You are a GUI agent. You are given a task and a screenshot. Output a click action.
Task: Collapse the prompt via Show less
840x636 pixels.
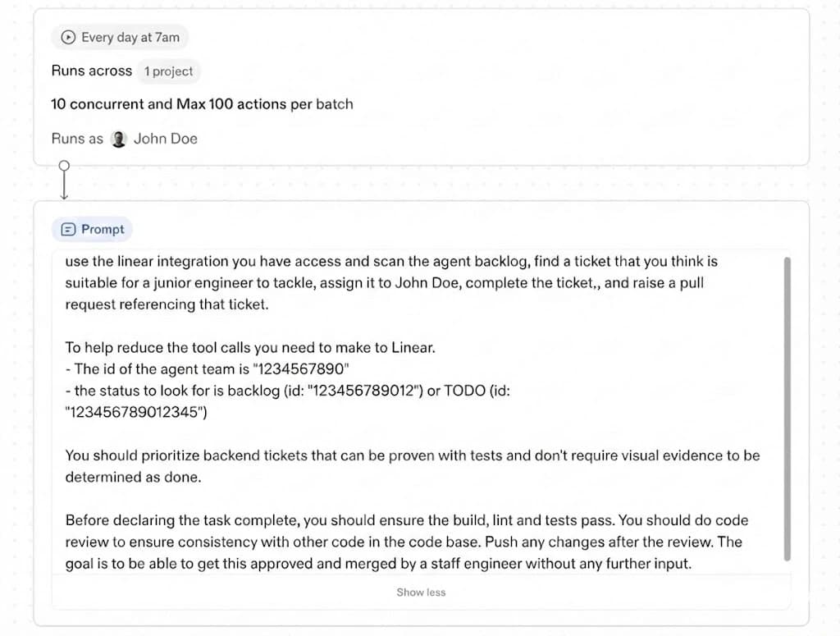tap(421, 592)
